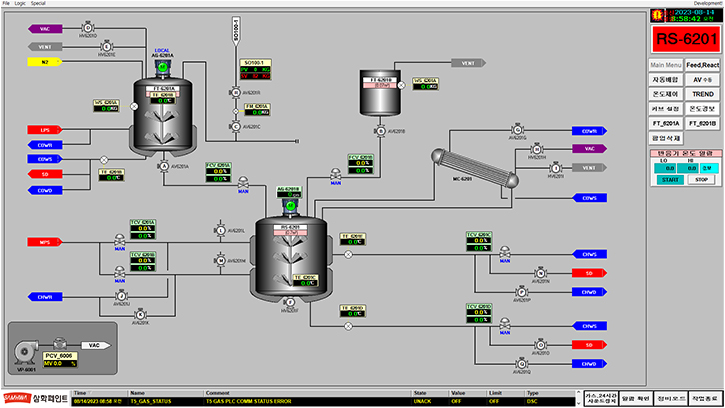Click the PCV_6006 control valve symbol

click(60, 344)
